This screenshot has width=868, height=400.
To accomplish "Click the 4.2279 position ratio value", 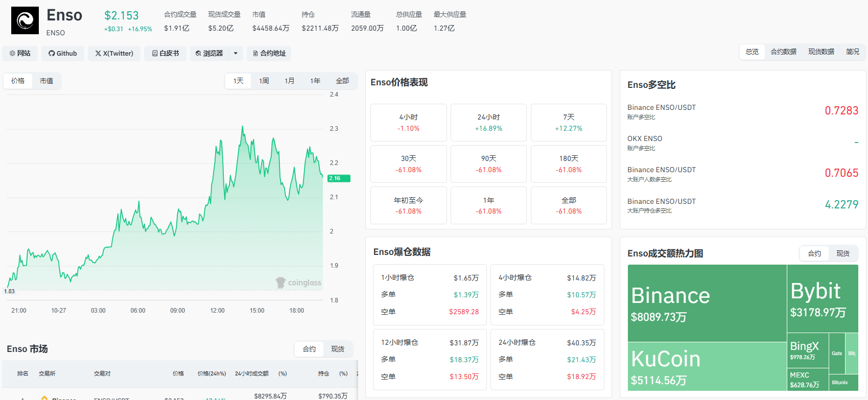I will pyautogui.click(x=841, y=205).
